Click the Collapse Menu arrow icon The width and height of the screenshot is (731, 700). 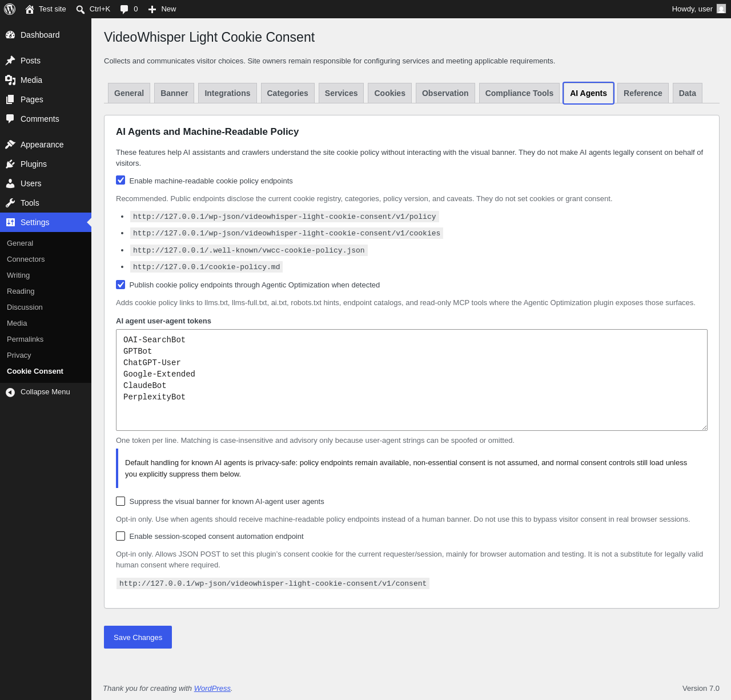click(x=10, y=392)
